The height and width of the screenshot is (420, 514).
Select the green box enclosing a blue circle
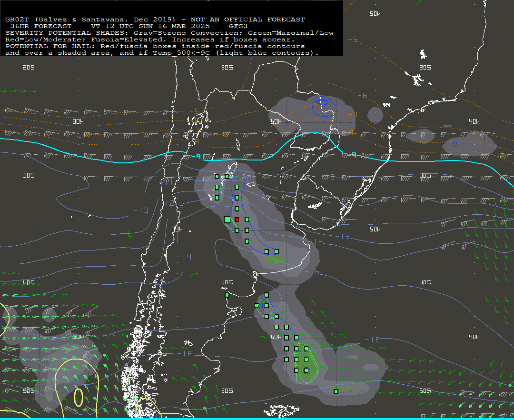point(306,370)
